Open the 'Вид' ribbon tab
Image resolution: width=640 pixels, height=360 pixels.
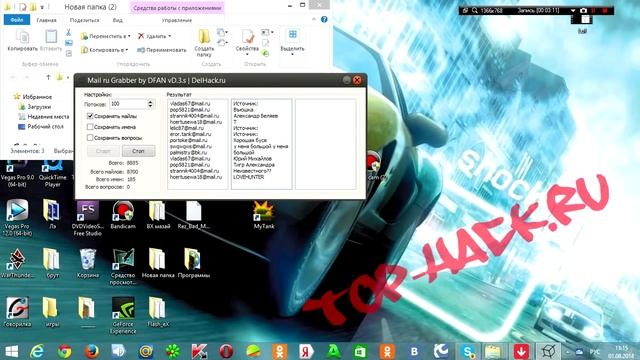coord(118,20)
